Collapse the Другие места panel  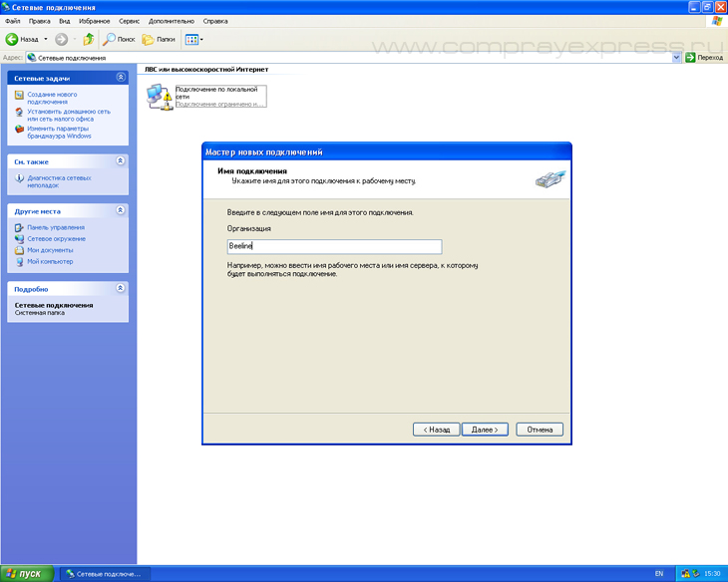coord(121,210)
